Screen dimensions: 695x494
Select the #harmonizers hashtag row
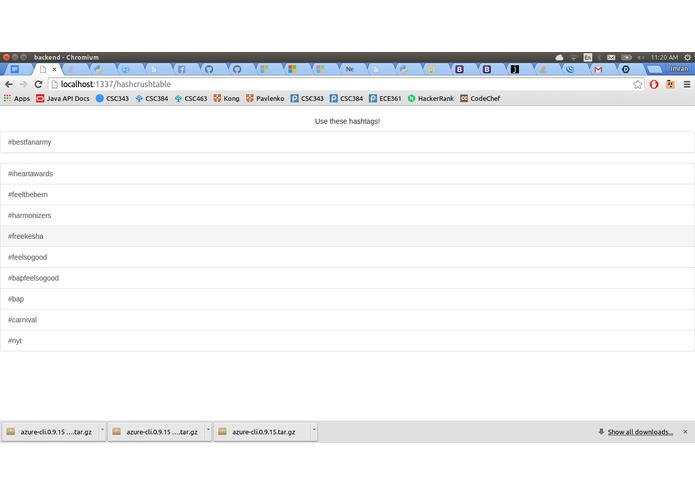tap(348, 215)
